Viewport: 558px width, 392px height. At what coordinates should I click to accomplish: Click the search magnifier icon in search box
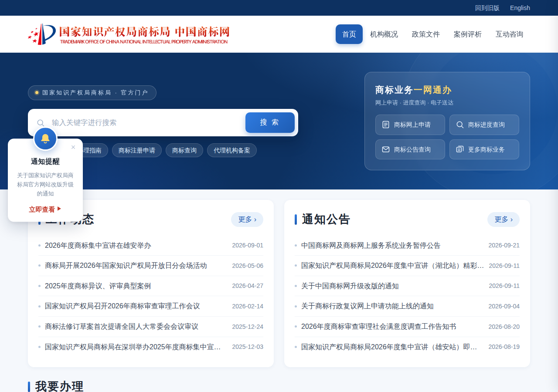pos(41,123)
